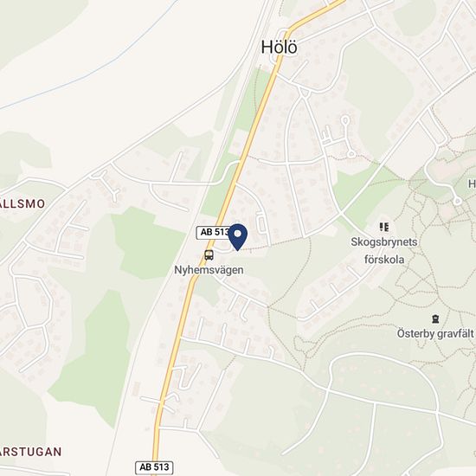Open the Nyhemsvägen bus stop label
The image size is (476, 476).
click(x=209, y=270)
